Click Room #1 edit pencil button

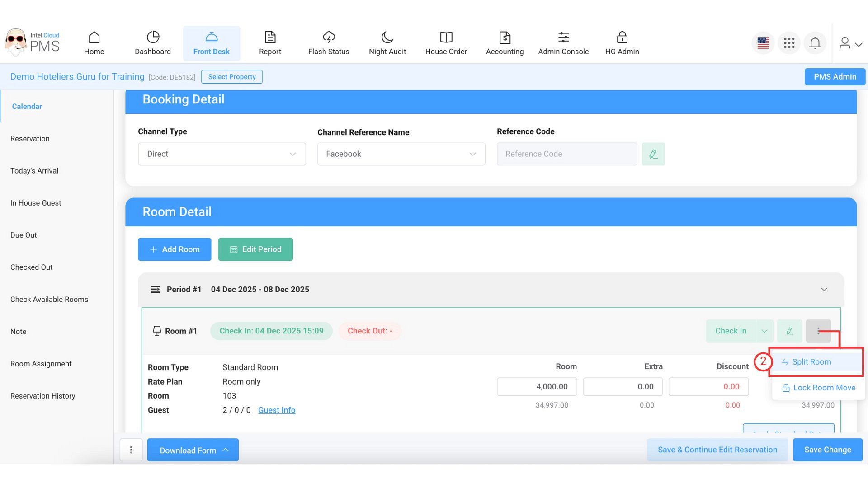[x=789, y=331]
